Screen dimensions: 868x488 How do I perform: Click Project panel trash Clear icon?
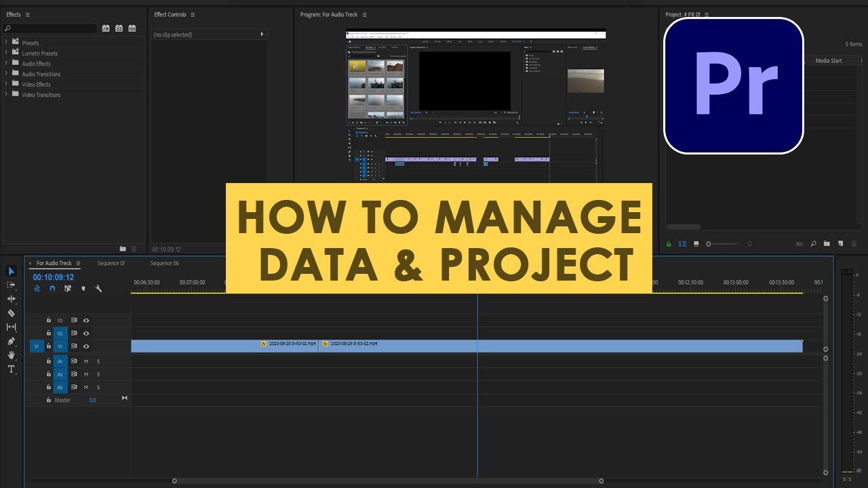854,244
